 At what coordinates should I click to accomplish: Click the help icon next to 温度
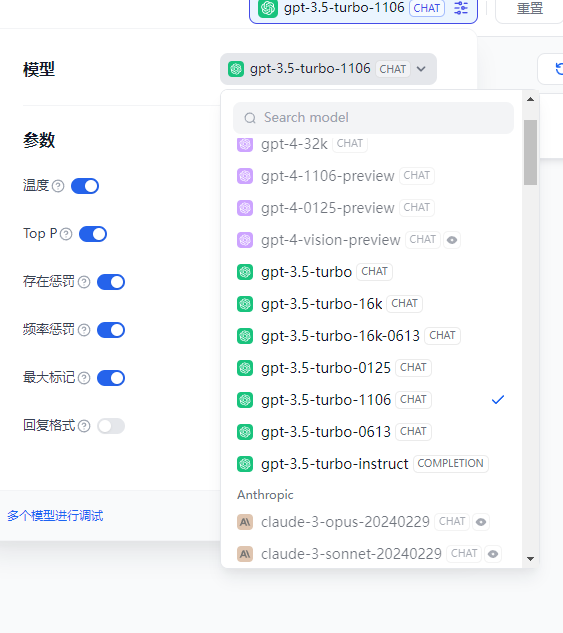(58, 186)
